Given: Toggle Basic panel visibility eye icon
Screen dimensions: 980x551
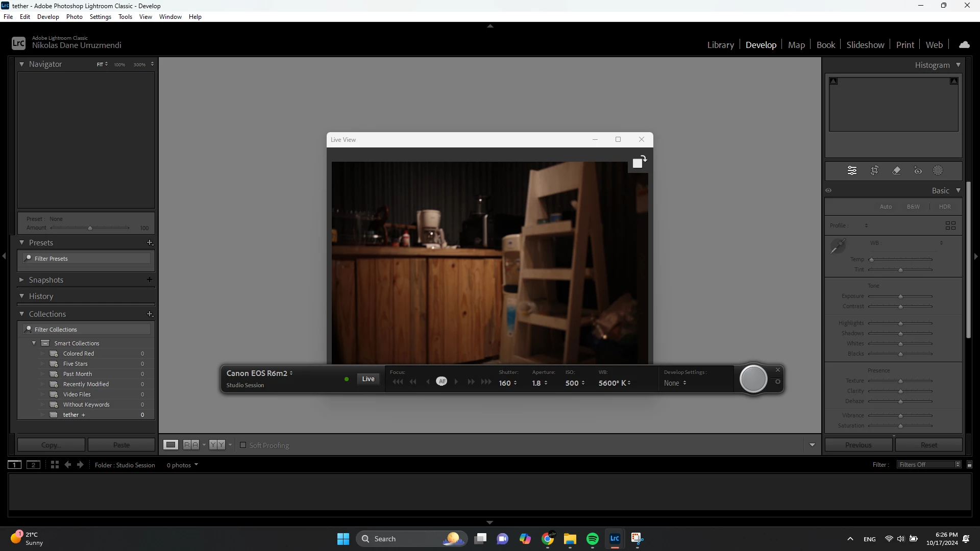Looking at the screenshot, I should click(x=828, y=191).
